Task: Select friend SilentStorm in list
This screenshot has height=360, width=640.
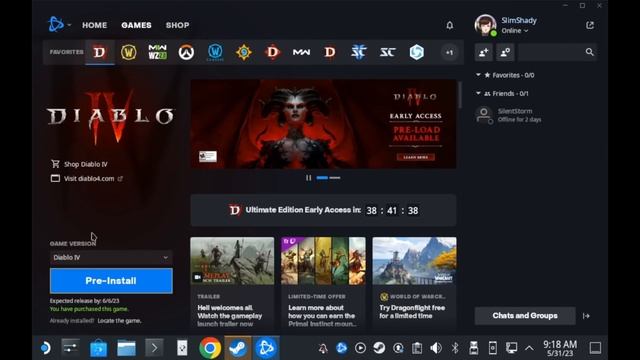Action: tap(535, 115)
